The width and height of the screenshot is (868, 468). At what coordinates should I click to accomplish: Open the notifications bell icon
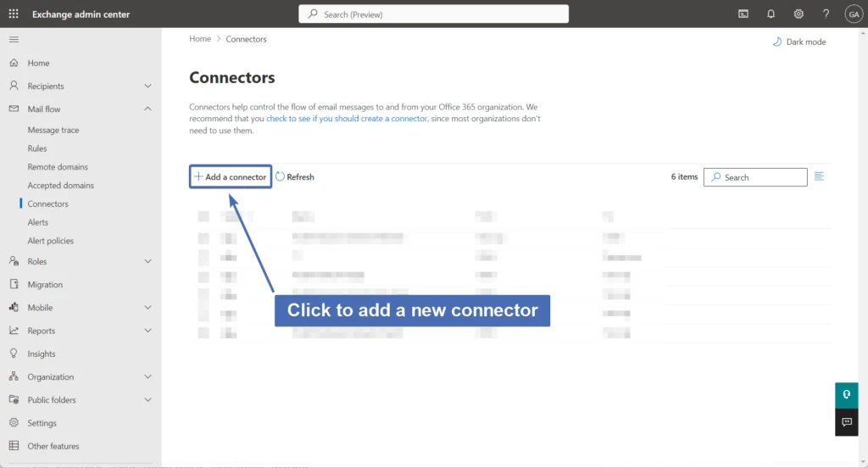click(x=771, y=14)
